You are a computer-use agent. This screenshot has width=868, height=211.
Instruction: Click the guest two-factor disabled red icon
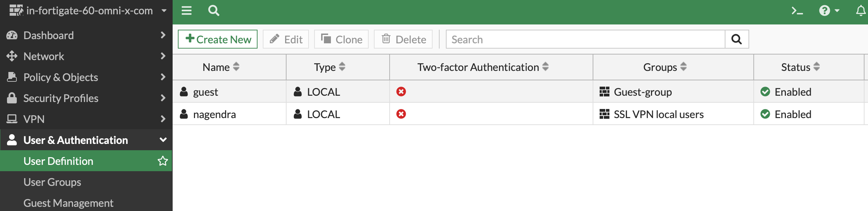(401, 92)
